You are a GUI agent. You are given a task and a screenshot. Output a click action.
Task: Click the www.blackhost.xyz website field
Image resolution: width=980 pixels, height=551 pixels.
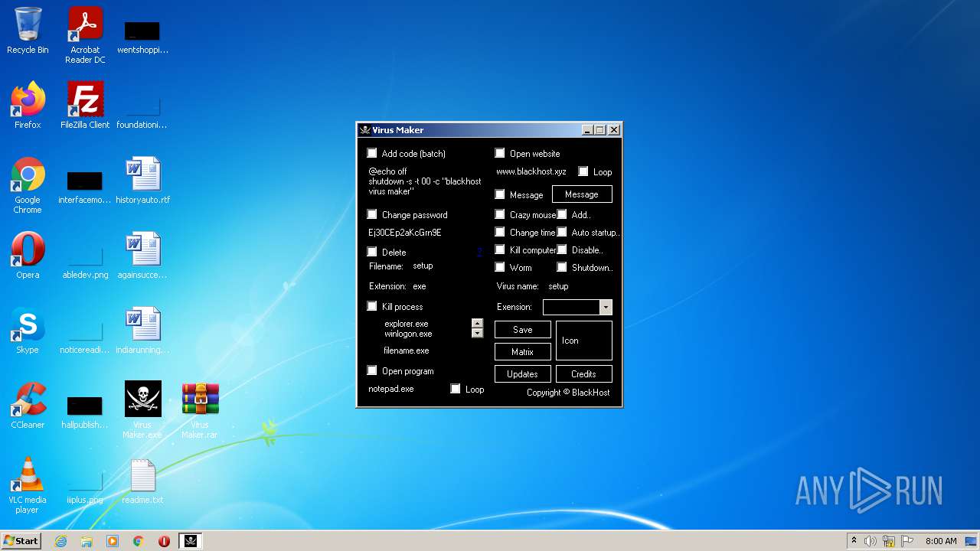[x=531, y=172]
